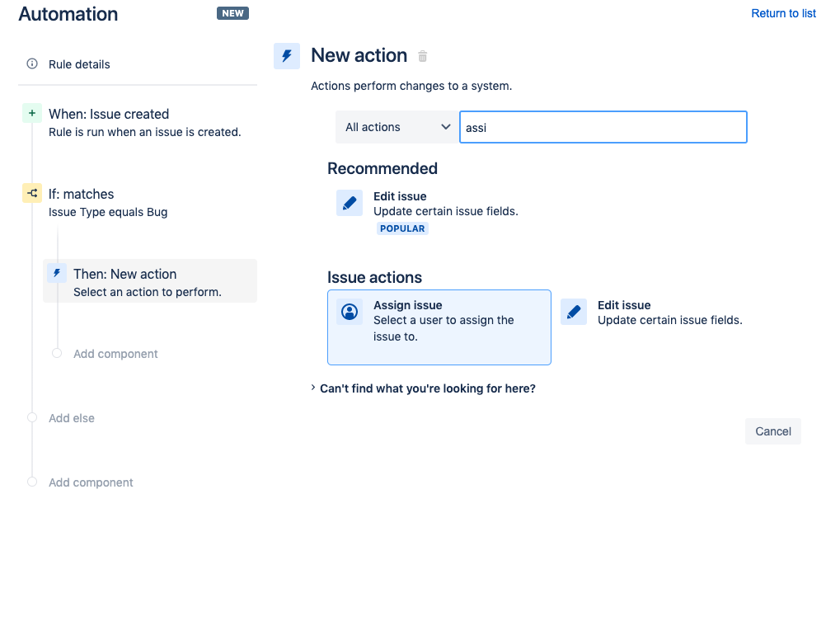Open the Return to list link
This screenshot has height=621, width=840.
pos(782,12)
